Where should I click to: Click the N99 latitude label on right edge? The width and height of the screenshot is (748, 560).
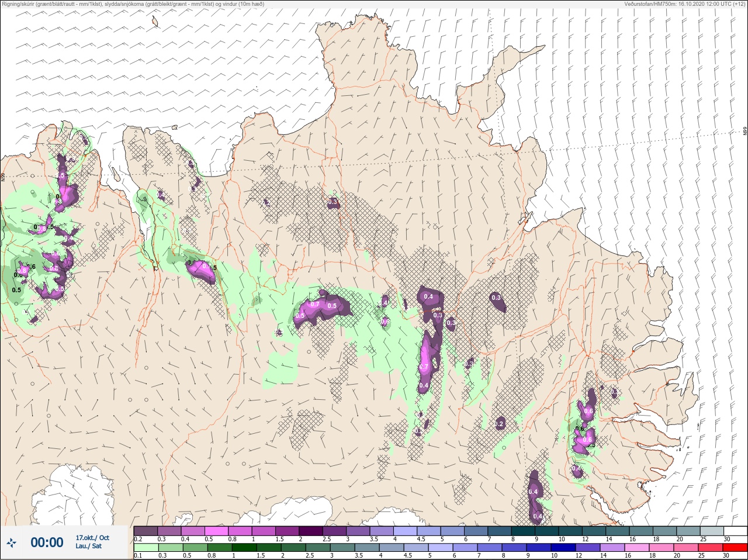[745, 132]
